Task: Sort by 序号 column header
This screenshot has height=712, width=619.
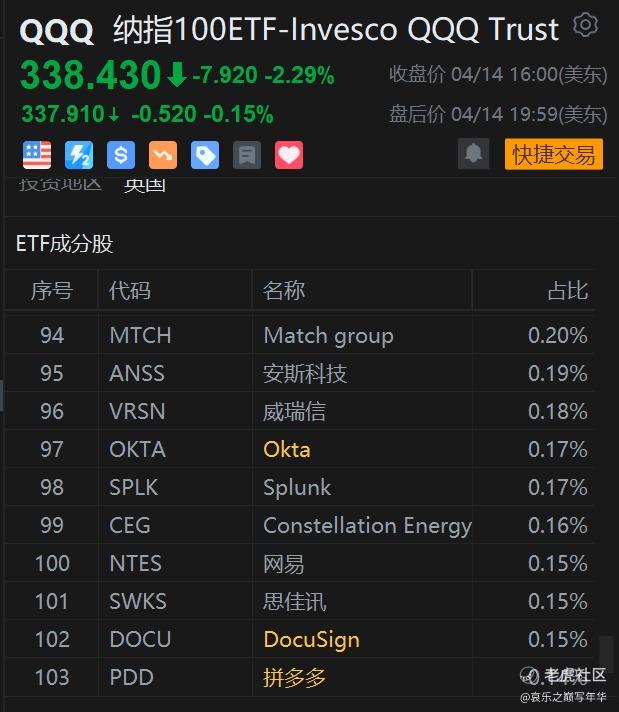Action: click(x=52, y=291)
